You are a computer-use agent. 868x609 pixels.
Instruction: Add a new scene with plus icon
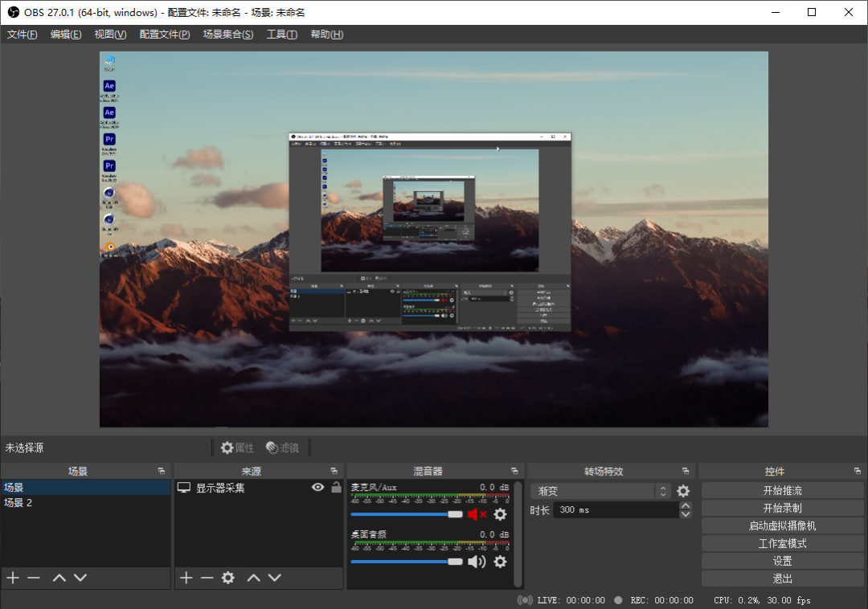tap(13, 578)
